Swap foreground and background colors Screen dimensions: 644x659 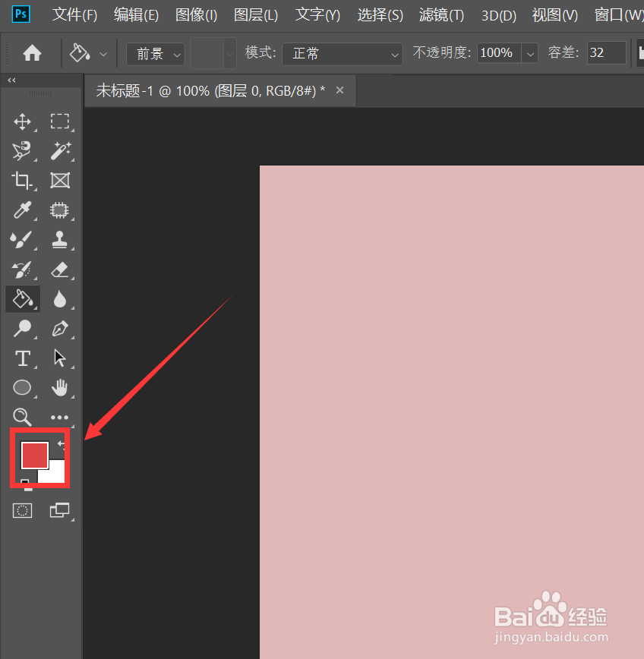[62, 444]
